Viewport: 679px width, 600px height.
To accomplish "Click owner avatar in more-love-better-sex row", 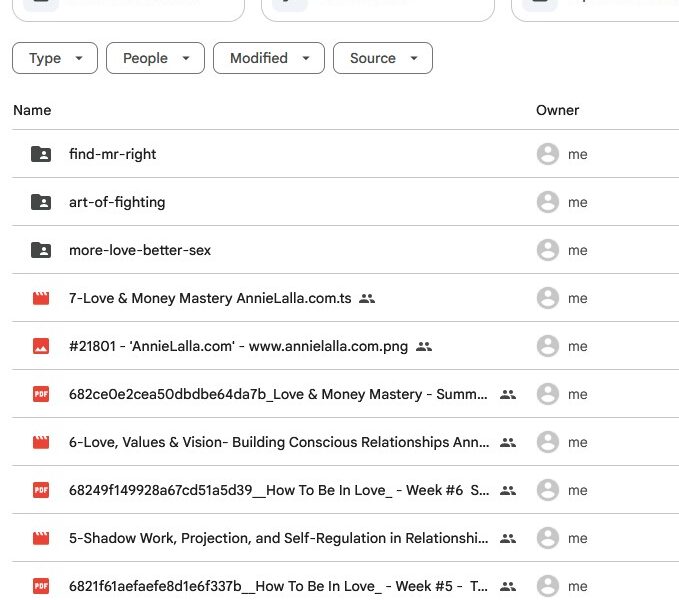I will [548, 250].
